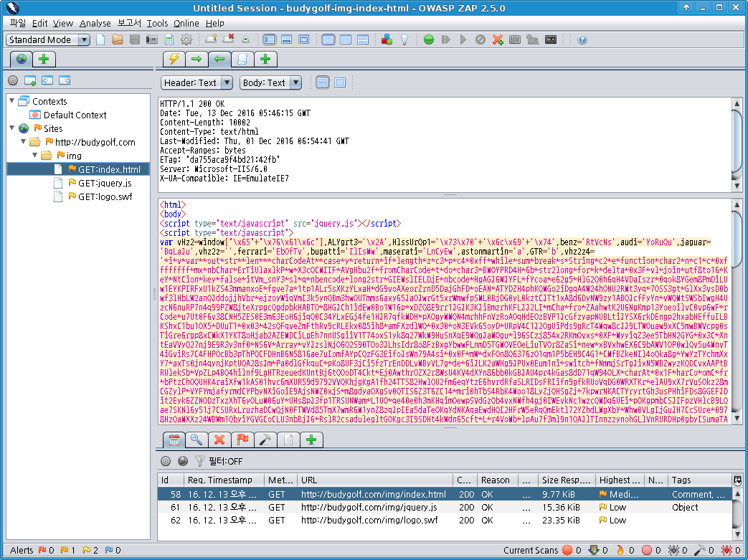Collapse the Sites tree node

tap(12, 128)
